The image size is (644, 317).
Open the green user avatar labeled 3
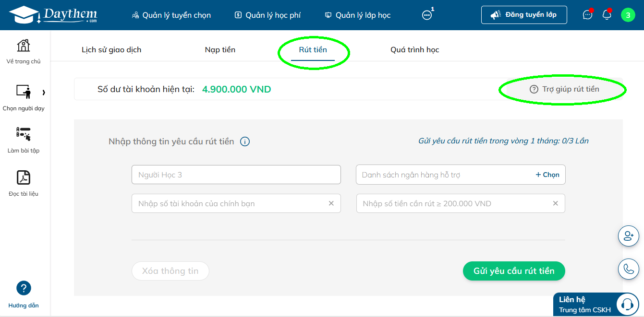628,15
